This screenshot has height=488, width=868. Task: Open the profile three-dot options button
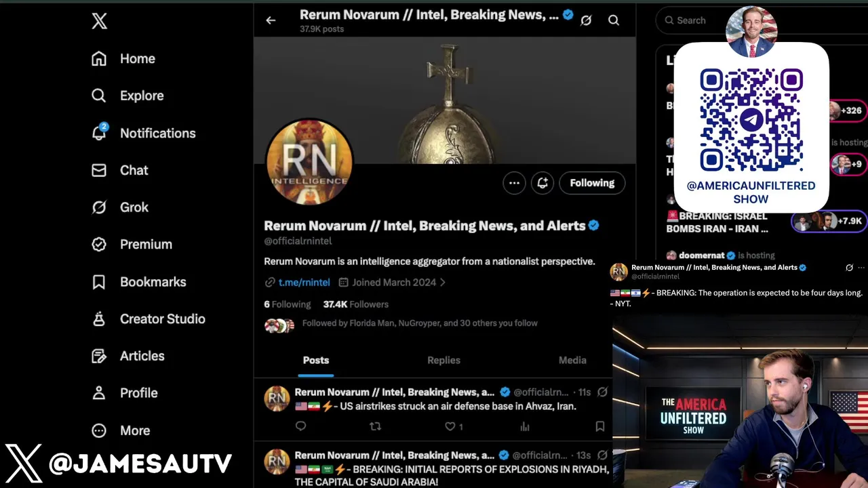[514, 183]
